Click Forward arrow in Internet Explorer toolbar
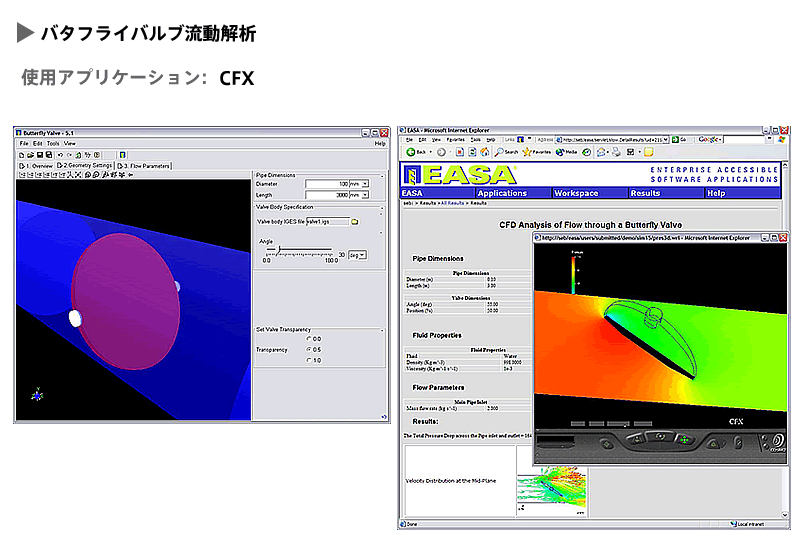This screenshot has height=549, width=800. tap(441, 152)
